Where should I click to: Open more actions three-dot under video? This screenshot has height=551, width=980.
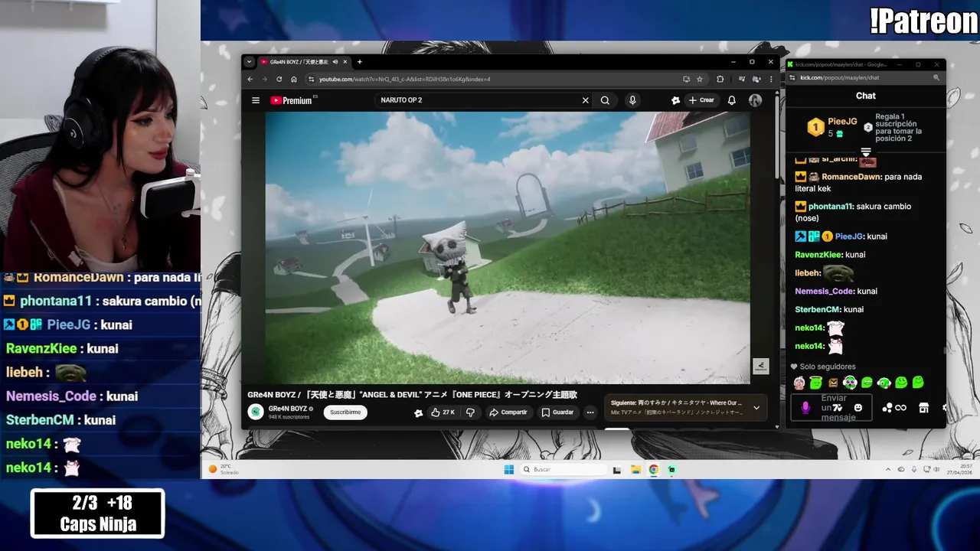[590, 412]
